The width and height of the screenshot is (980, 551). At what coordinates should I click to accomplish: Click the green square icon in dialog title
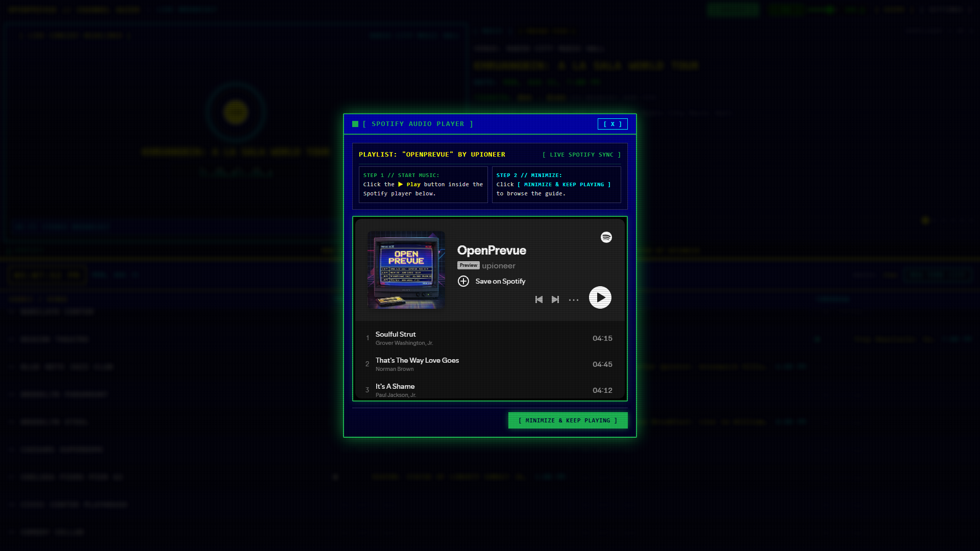coord(355,124)
